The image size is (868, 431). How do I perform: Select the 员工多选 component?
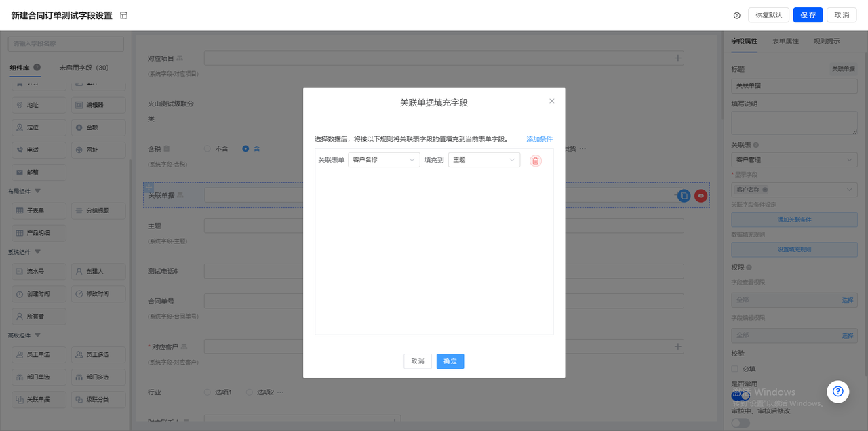pos(98,354)
